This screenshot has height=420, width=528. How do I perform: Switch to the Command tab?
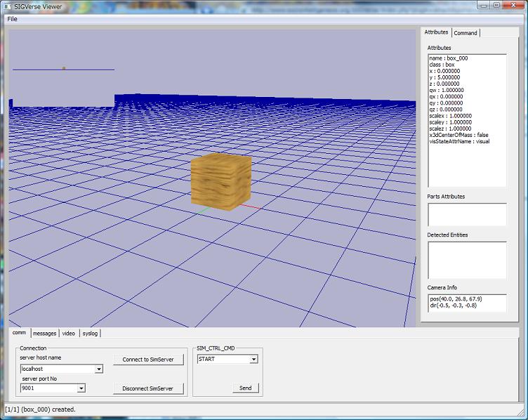pos(466,33)
